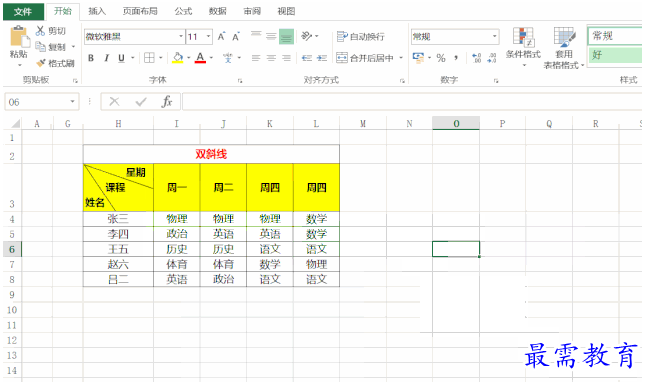This screenshot has height=387, width=646.
Task: Select row 6 header
Action: pos(12,249)
